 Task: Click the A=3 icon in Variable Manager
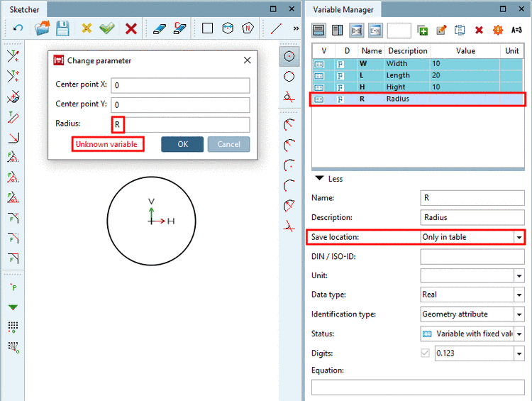(x=516, y=31)
